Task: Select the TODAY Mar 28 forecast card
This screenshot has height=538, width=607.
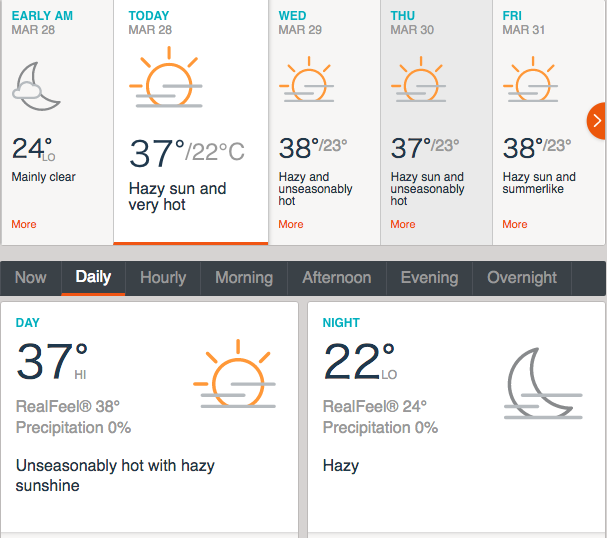Action: [x=190, y=122]
